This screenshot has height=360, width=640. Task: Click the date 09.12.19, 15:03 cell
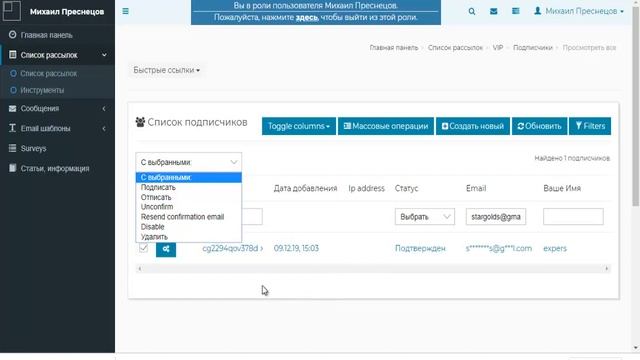click(x=296, y=248)
